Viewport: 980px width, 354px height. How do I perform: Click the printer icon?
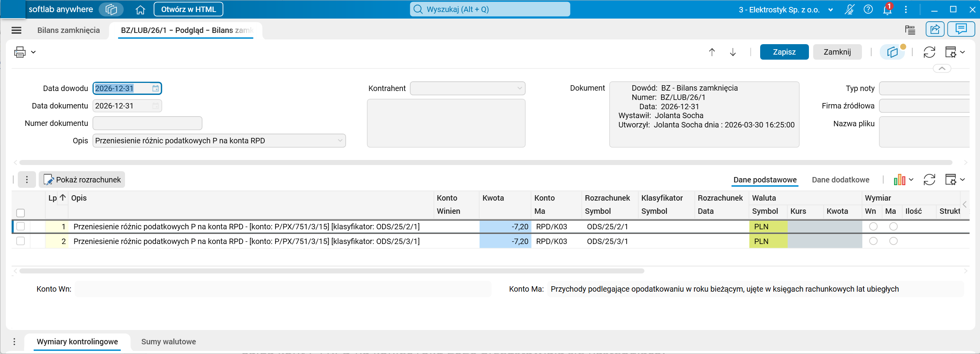tap(20, 52)
